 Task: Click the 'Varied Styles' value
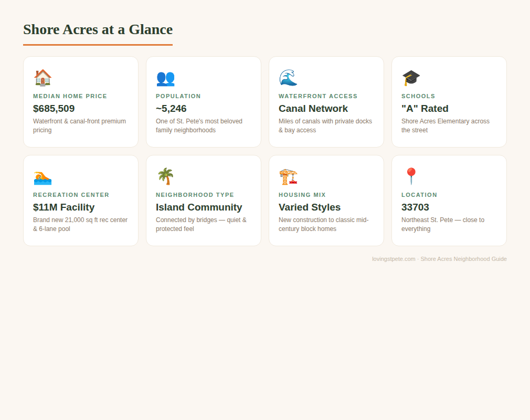coord(309,207)
